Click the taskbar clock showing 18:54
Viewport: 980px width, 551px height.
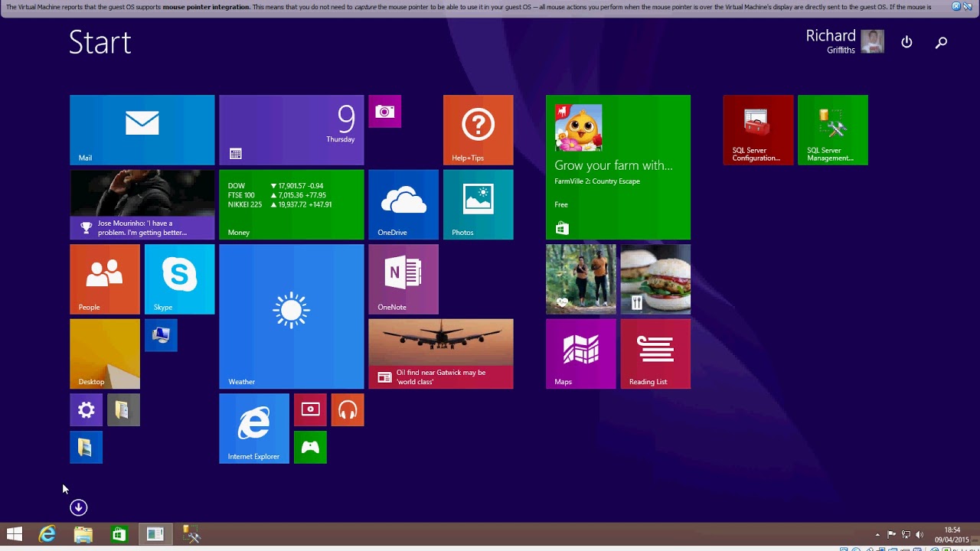952,535
